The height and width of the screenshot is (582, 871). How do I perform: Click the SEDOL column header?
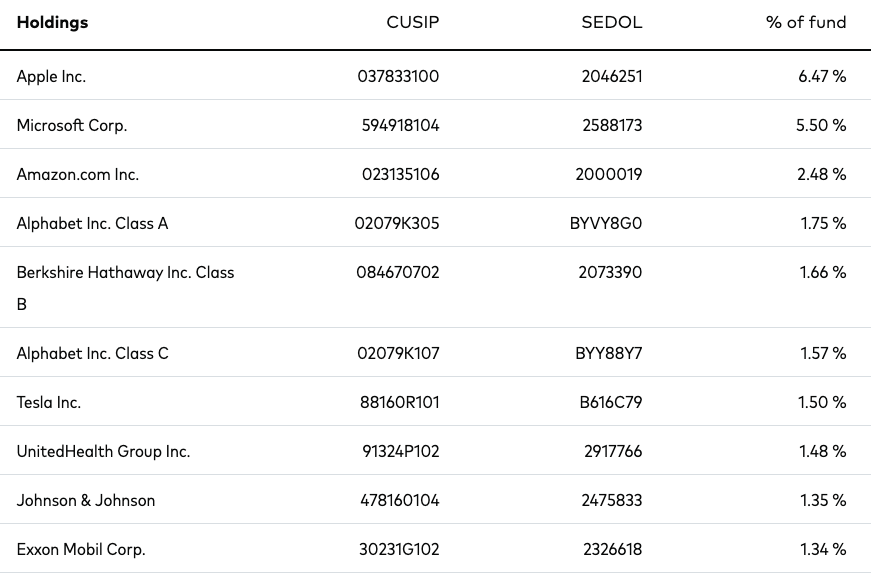(x=612, y=22)
